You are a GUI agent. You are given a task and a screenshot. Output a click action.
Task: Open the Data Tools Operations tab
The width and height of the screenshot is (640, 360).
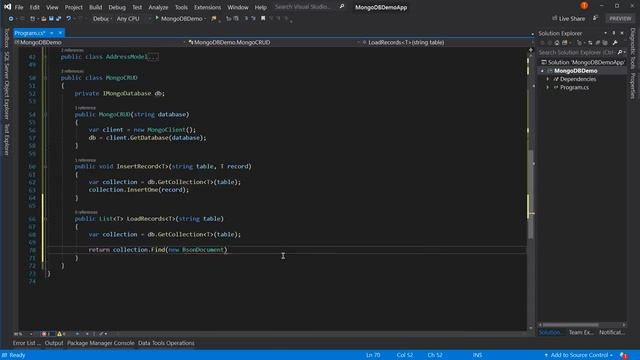coord(166,343)
